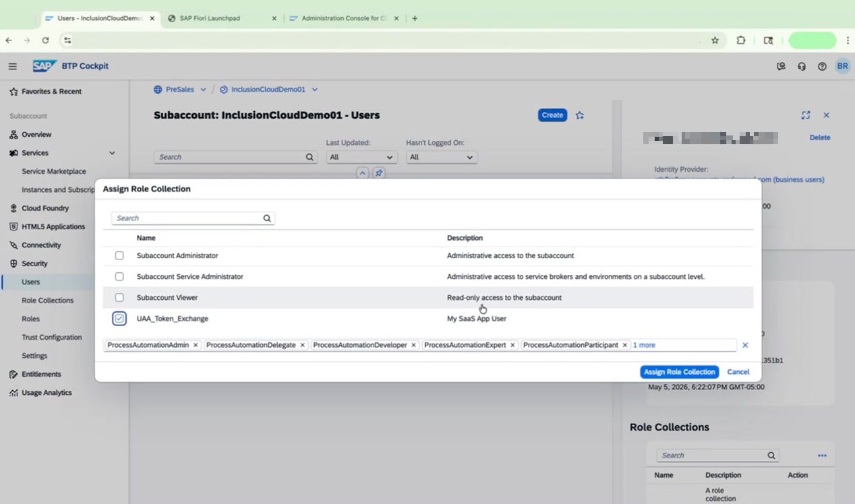Open the browser extensions icon
The image size is (855, 504).
click(x=740, y=40)
